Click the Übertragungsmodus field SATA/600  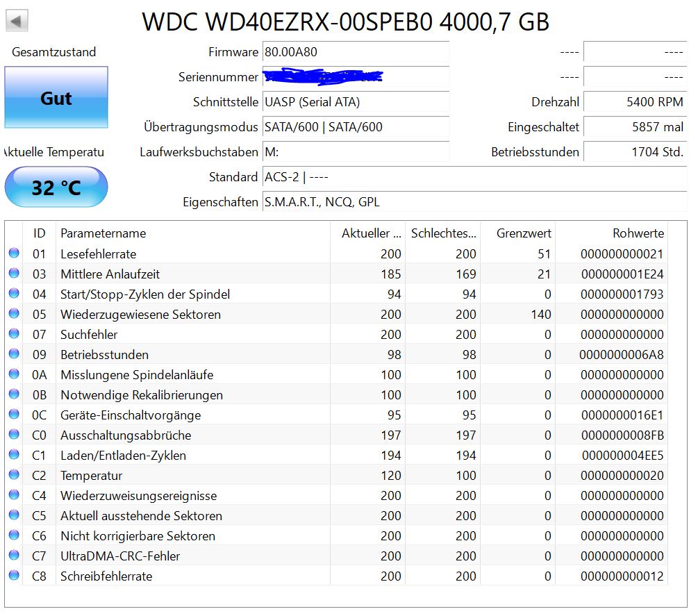[356, 127]
